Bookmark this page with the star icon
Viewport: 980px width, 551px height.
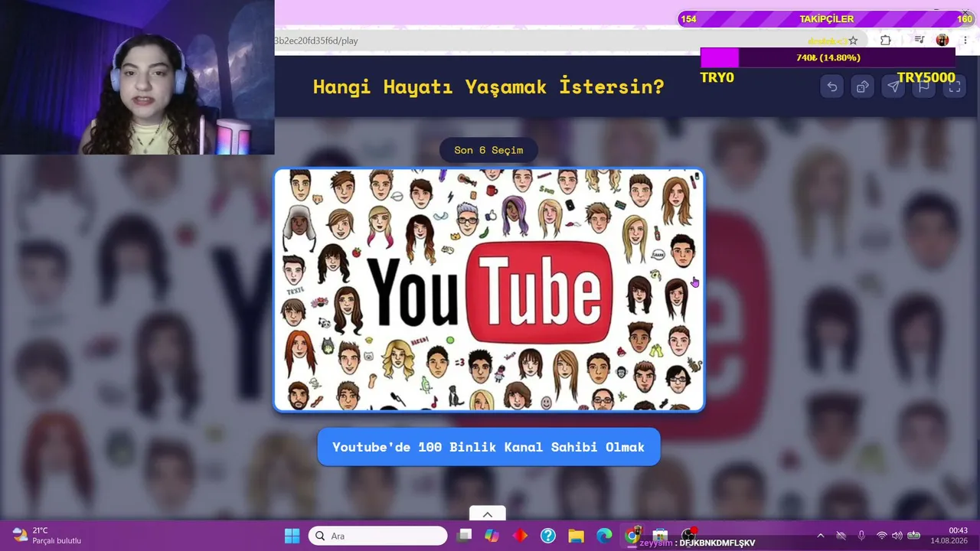pos(853,41)
